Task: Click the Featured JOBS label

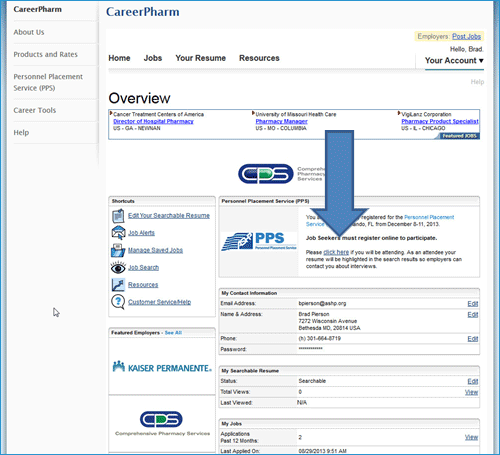Action: 459,136
